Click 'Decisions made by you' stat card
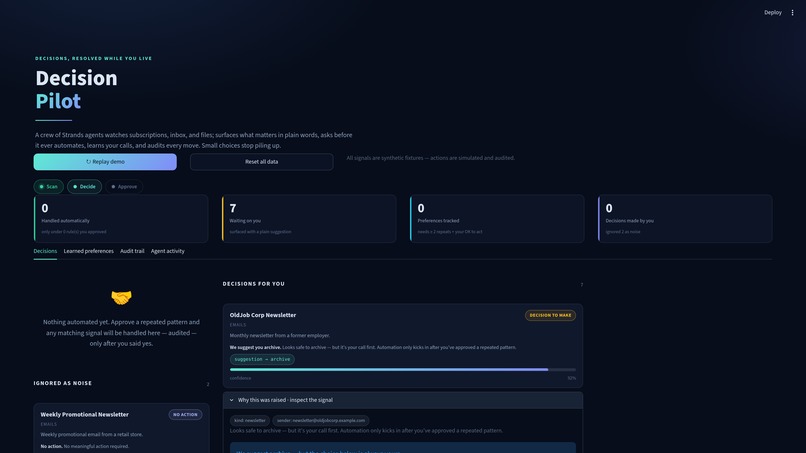Screen dimensions: 806x453 685,219
